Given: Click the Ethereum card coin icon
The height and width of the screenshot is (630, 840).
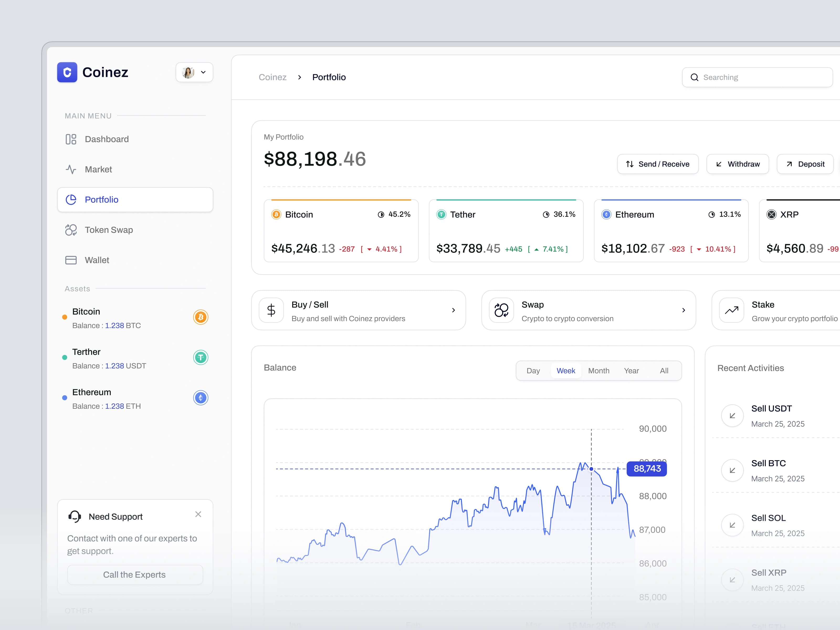Looking at the screenshot, I should point(606,214).
